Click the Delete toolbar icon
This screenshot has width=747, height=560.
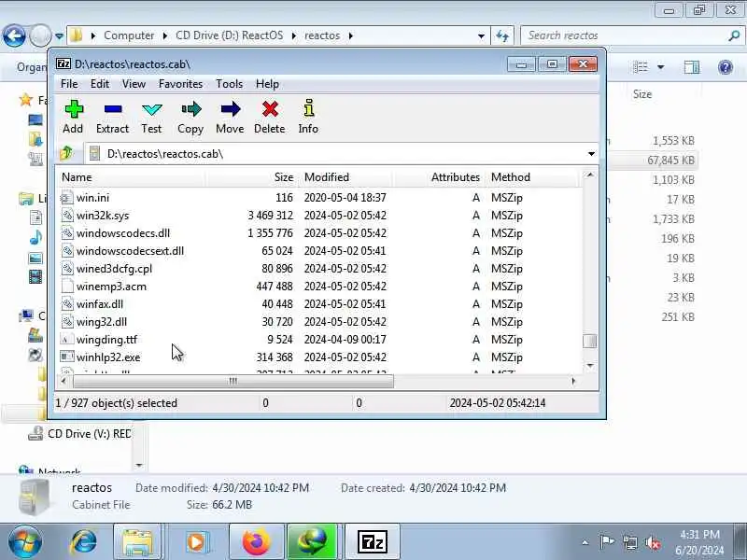coord(270,109)
